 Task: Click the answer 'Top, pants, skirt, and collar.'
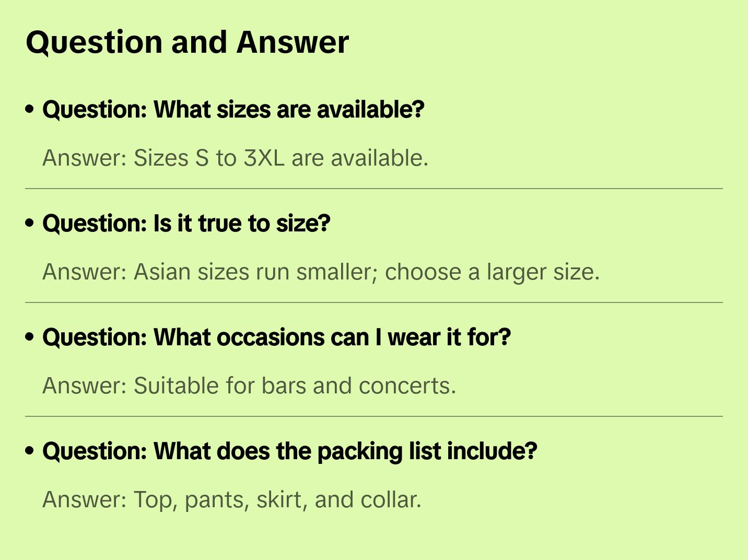point(232,499)
